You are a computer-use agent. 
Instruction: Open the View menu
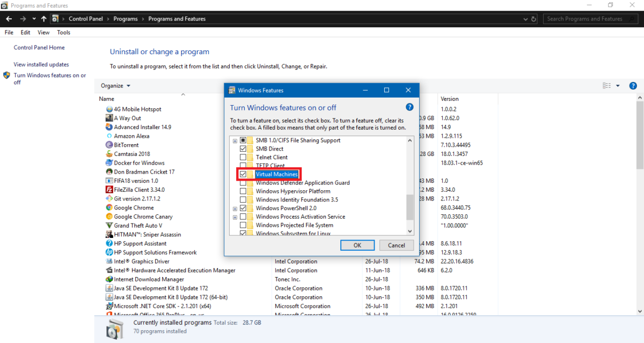[43, 32]
